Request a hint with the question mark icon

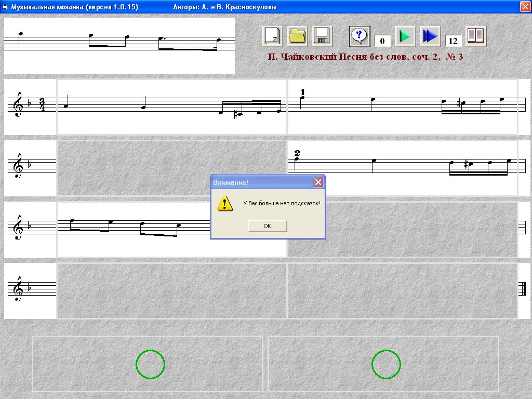coord(360,36)
